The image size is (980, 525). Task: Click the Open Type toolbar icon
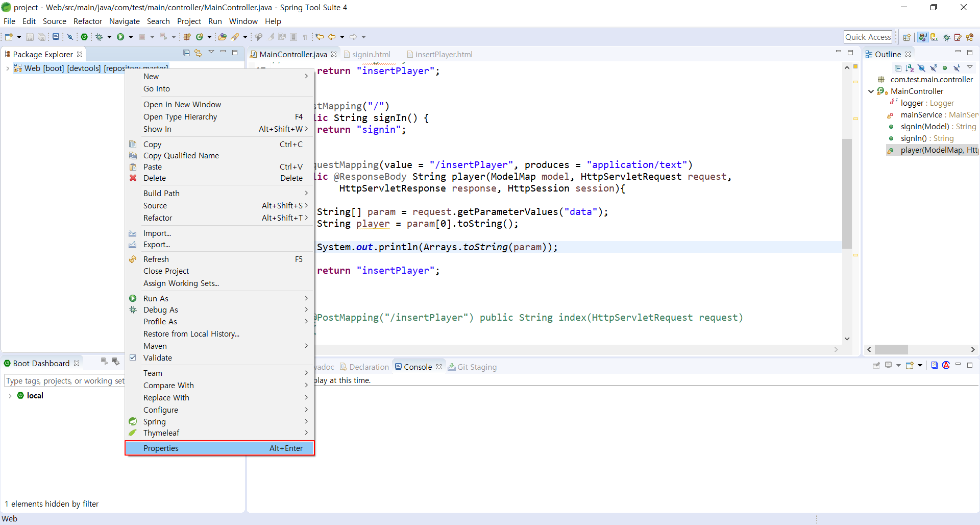[x=222, y=37]
